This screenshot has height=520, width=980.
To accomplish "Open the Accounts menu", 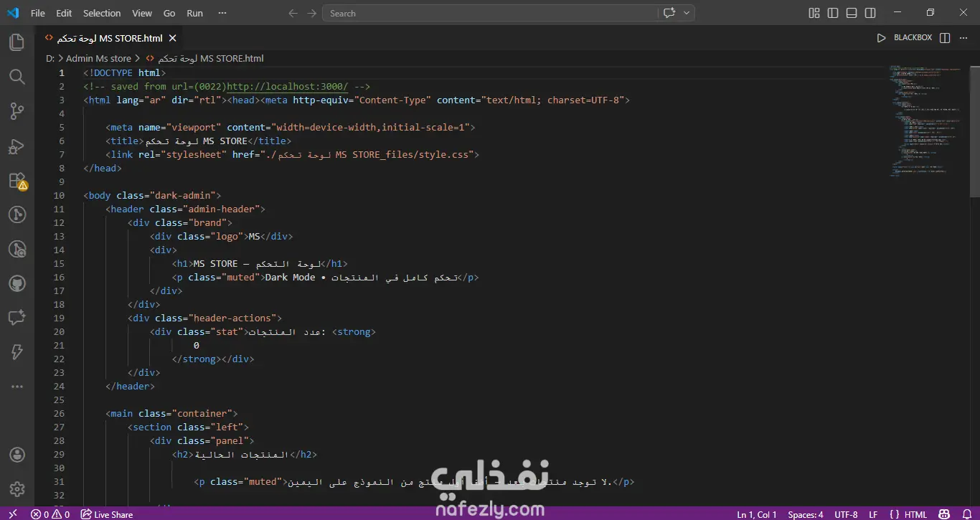I will (x=17, y=455).
